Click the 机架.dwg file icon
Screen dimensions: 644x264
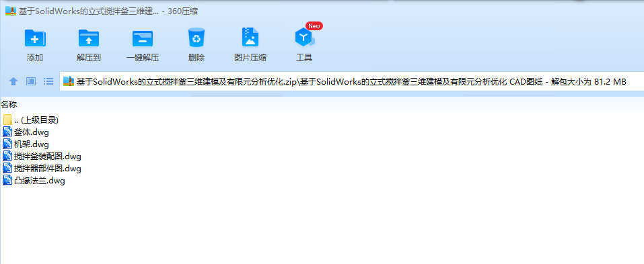point(7,144)
